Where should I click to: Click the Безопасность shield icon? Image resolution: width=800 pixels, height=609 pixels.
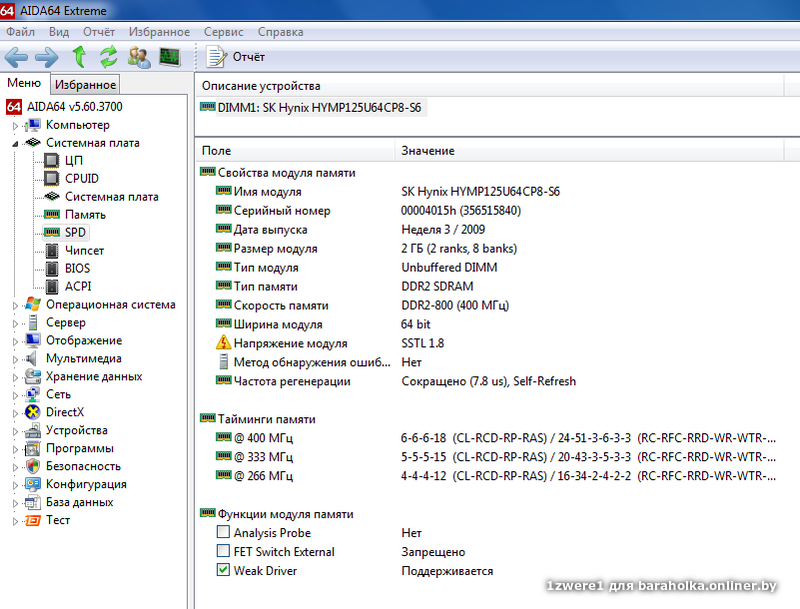coord(33,466)
